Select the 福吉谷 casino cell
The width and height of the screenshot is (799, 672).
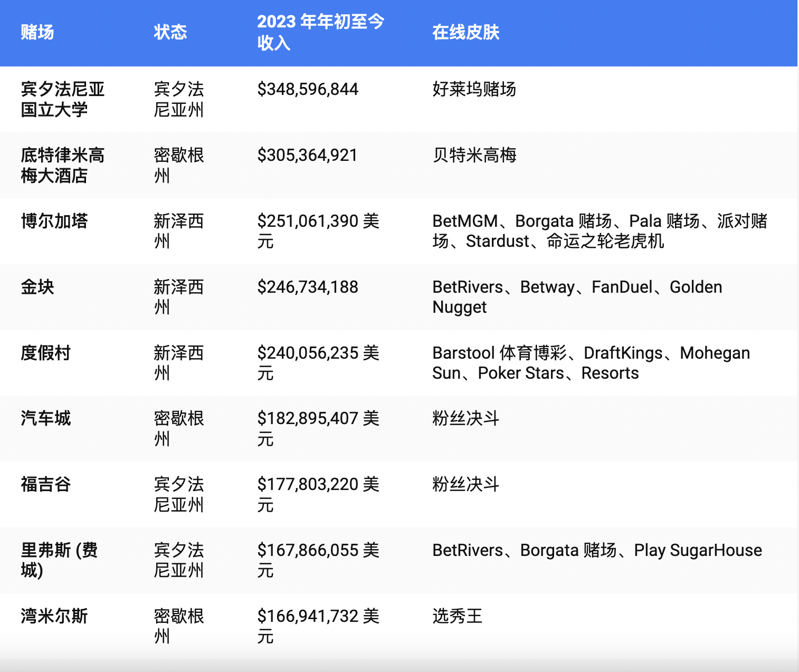tap(46, 484)
